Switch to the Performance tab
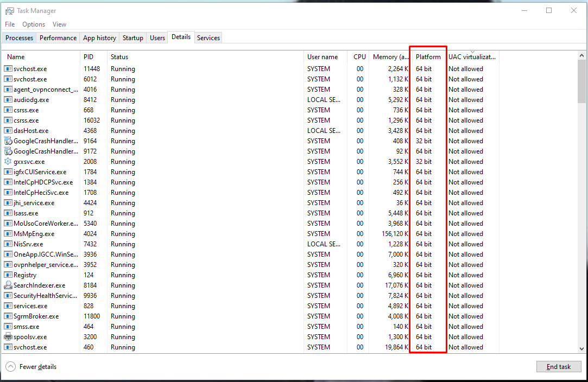588x382 pixels. [x=58, y=38]
